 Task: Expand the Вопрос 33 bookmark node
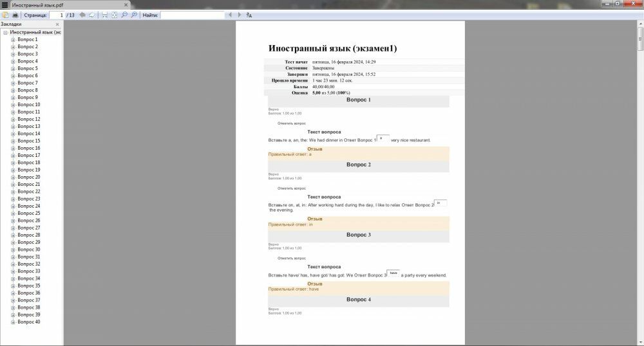[x=13, y=271]
